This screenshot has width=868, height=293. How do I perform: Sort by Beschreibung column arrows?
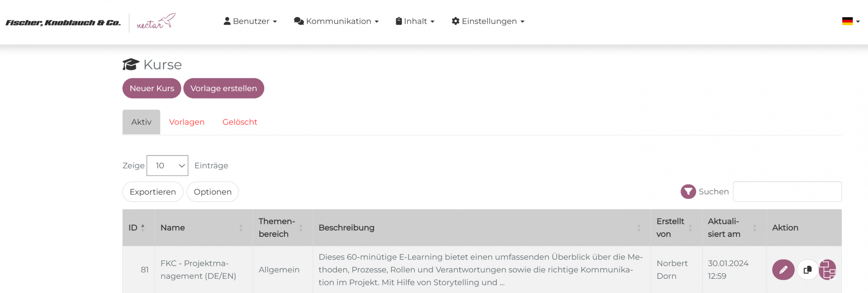pyautogui.click(x=638, y=228)
